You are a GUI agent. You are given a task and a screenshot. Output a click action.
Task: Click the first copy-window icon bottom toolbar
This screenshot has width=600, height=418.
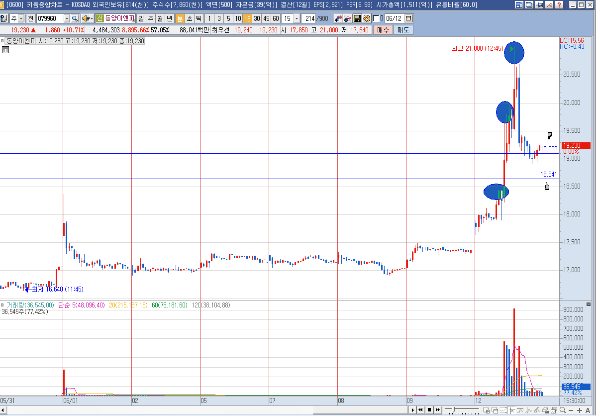(486, 410)
